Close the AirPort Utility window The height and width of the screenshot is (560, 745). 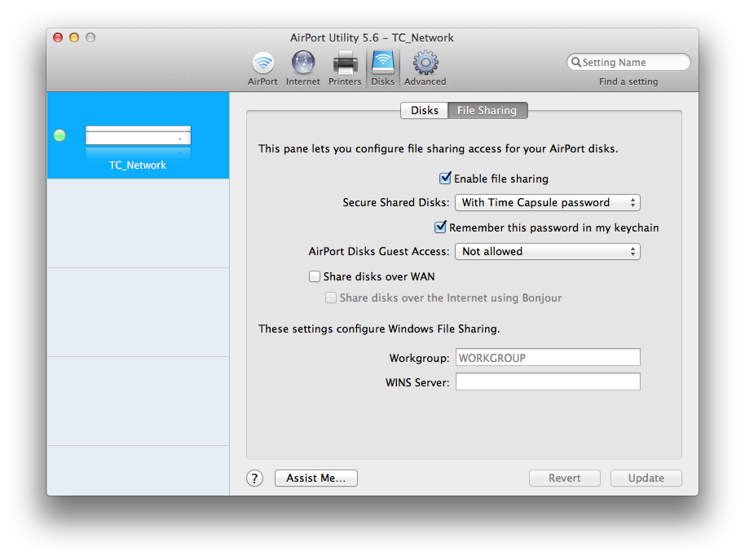coord(58,37)
